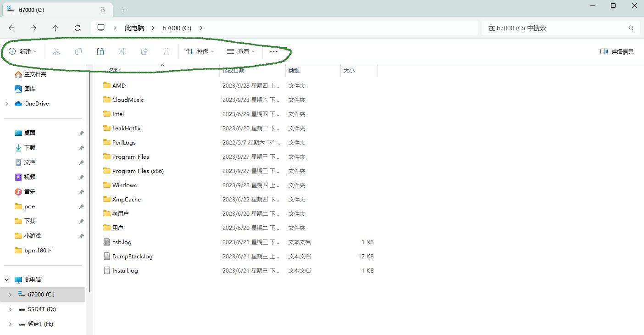
Task: Expand the OneDrive tree node
Action: (x=6, y=104)
